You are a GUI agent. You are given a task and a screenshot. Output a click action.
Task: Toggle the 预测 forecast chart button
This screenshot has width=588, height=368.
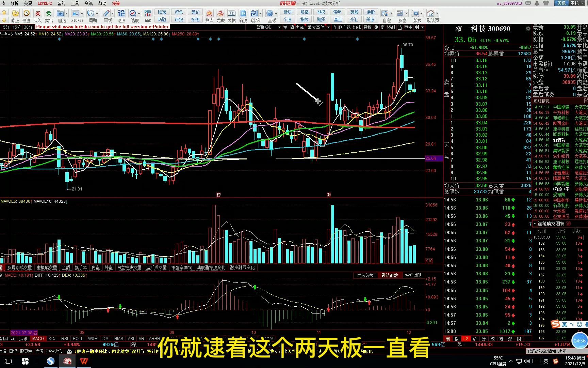(391, 27)
